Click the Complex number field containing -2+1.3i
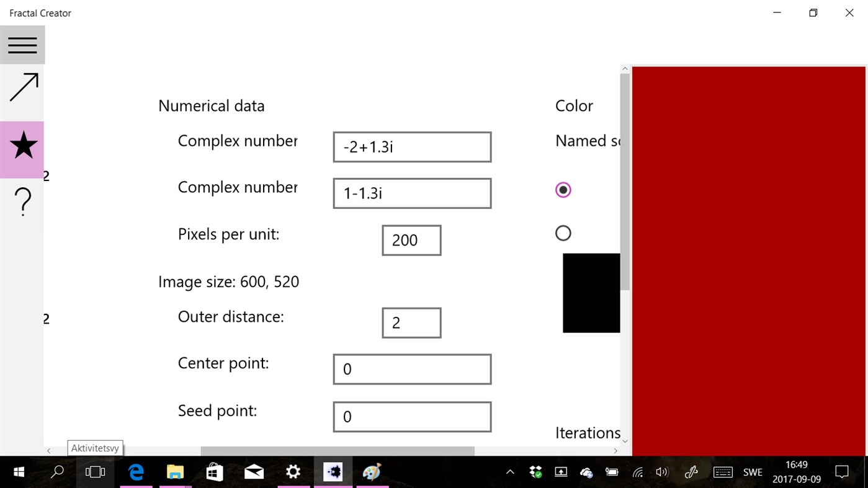Viewport: 868px width, 488px height. 412,146
